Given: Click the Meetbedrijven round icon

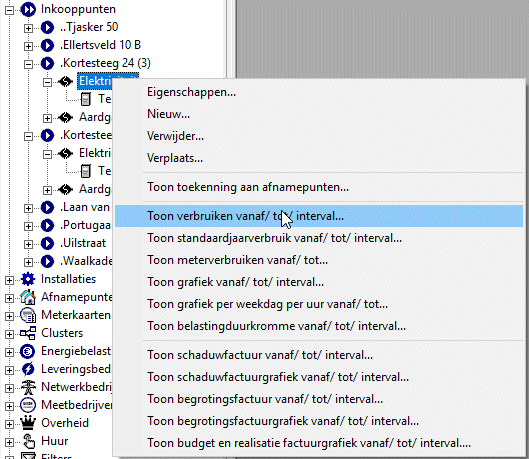Looking at the screenshot, I should (x=28, y=405).
